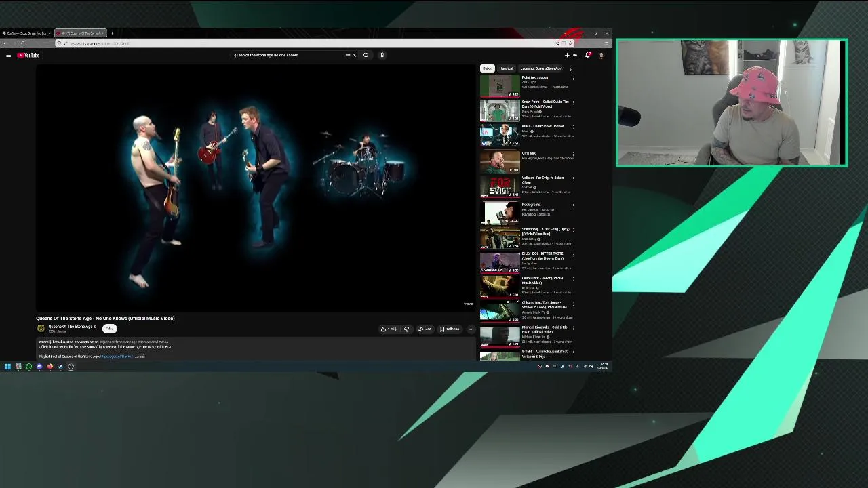The image size is (868, 488).
Task: Open the first suggested video thumbnail
Action: pyautogui.click(x=500, y=86)
